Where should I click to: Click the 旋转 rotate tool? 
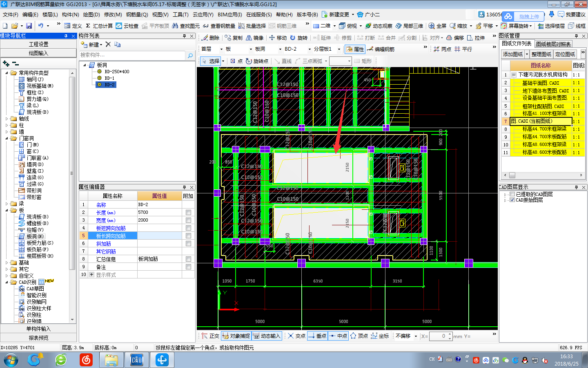pos(299,38)
